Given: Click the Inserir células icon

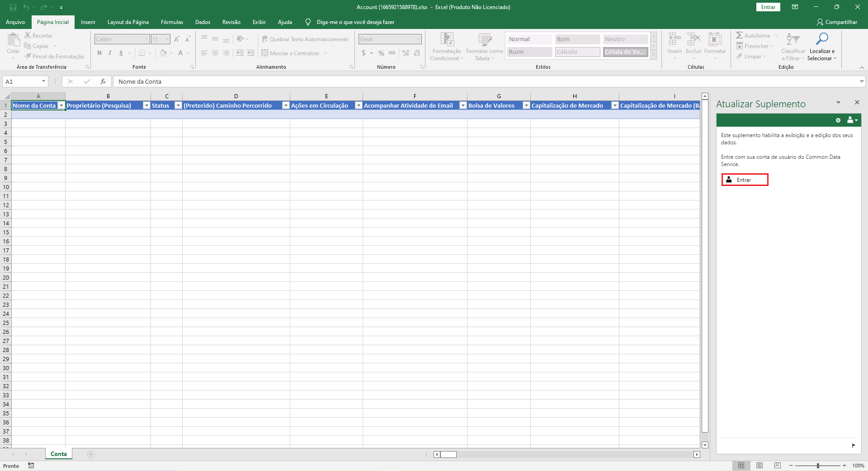Looking at the screenshot, I should 675,40.
